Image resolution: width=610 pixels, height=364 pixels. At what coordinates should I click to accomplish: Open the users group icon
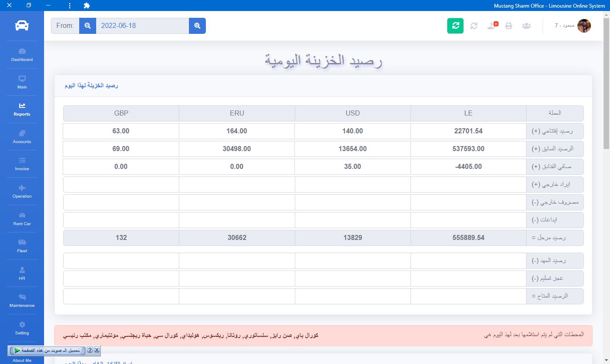[x=527, y=26]
